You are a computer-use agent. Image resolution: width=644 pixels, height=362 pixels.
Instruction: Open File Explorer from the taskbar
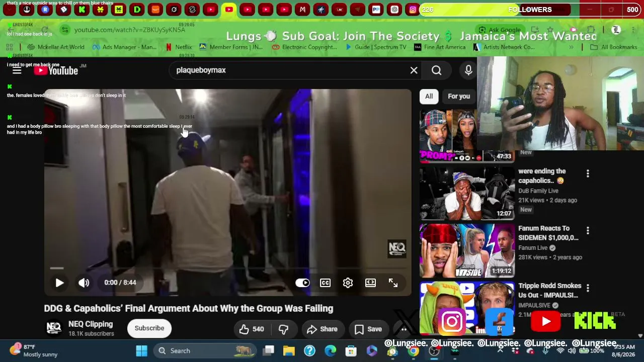289,351
